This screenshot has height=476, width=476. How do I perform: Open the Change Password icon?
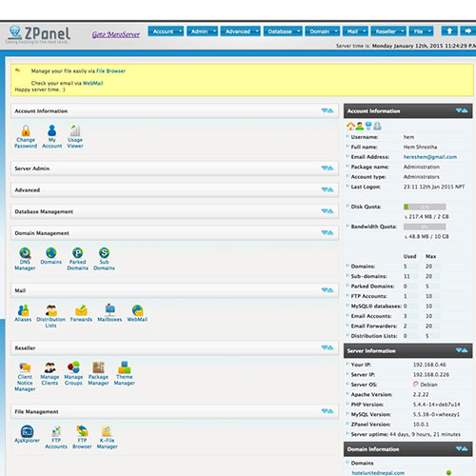click(26, 136)
